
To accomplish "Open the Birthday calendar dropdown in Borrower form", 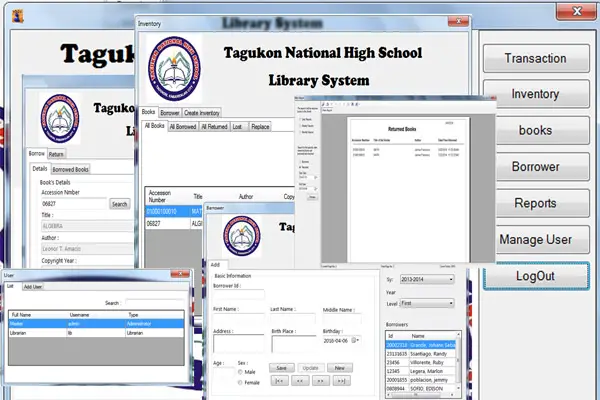I will (355, 340).
